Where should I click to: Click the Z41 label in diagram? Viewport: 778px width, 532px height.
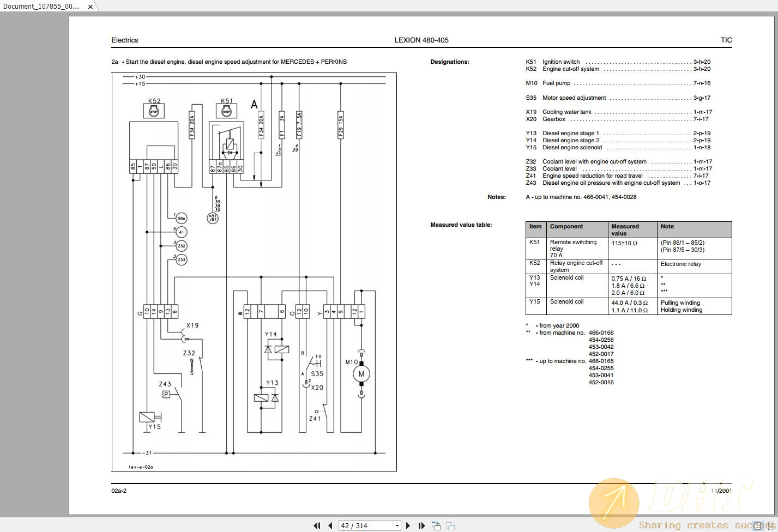315,419
